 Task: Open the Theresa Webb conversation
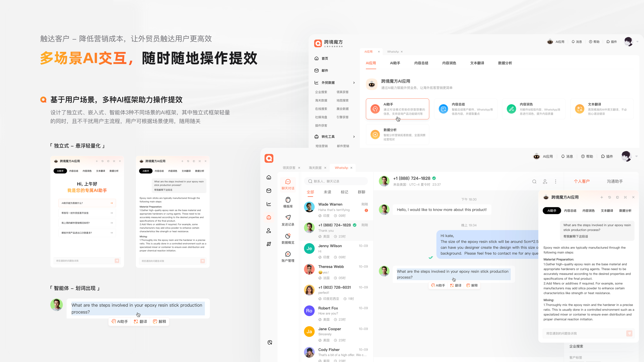click(x=336, y=272)
